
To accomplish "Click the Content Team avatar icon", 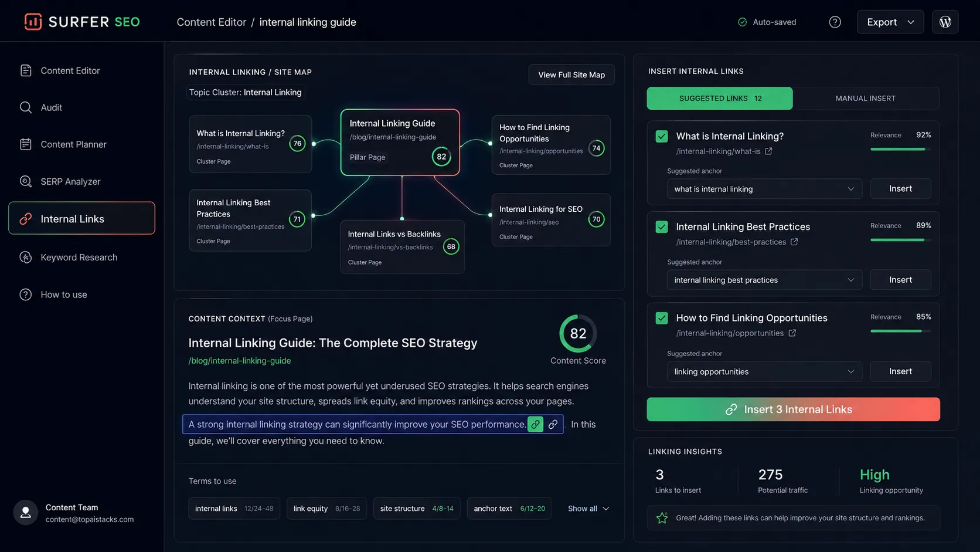I will (x=26, y=513).
